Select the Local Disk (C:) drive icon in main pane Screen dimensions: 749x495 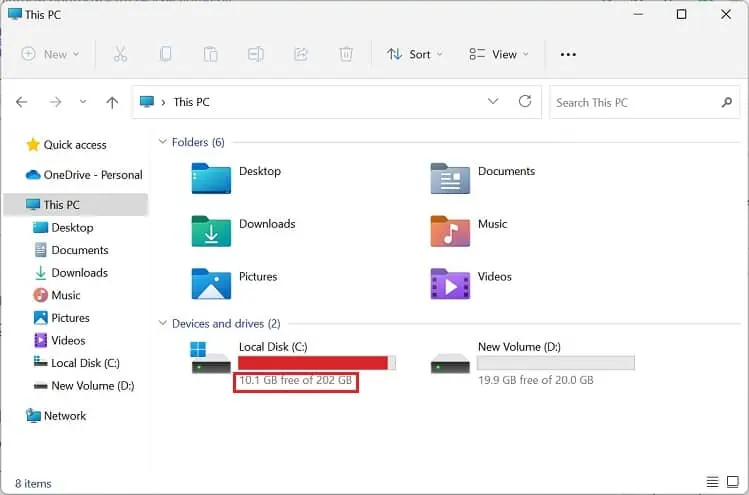[x=211, y=357]
